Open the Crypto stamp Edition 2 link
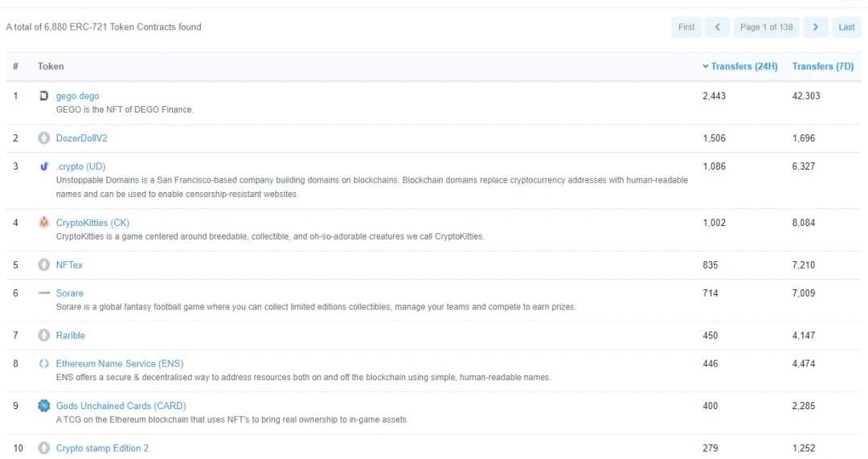 102,448
